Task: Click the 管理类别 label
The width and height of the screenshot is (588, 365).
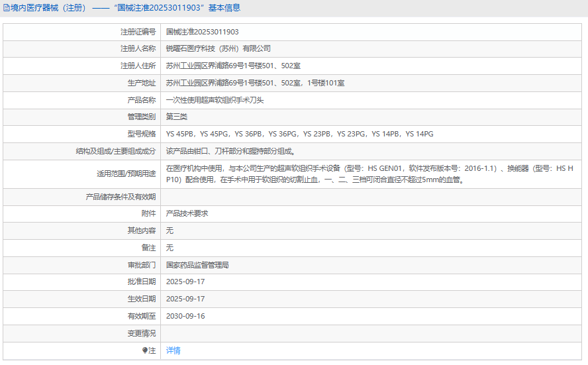Action: [142, 117]
